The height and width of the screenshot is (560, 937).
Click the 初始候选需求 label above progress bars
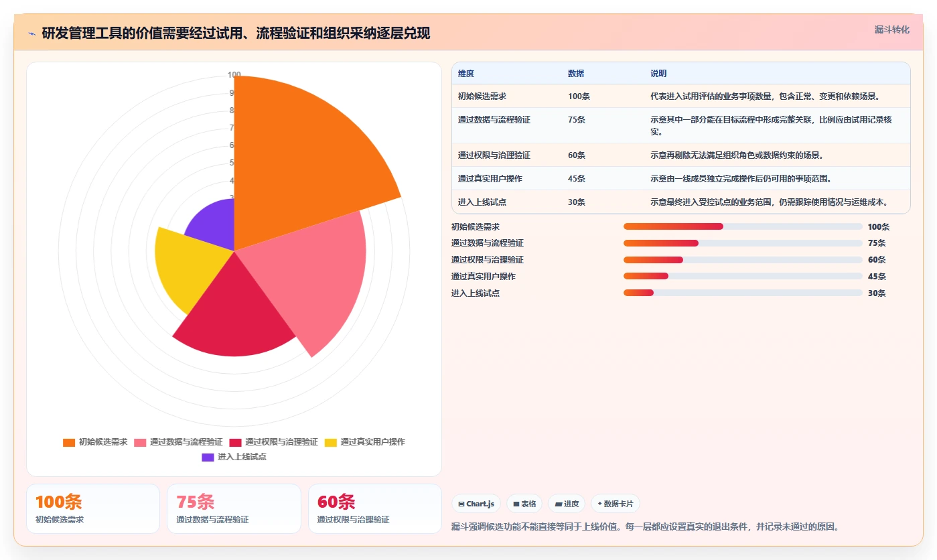click(476, 227)
